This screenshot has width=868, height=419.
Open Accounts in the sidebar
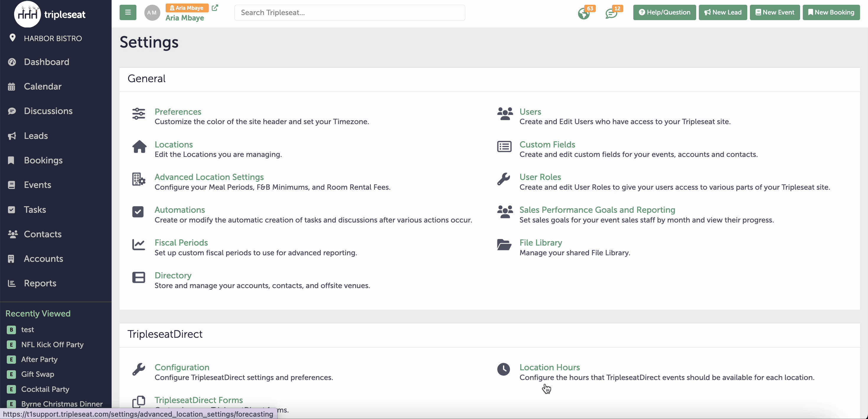[x=43, y=259]
